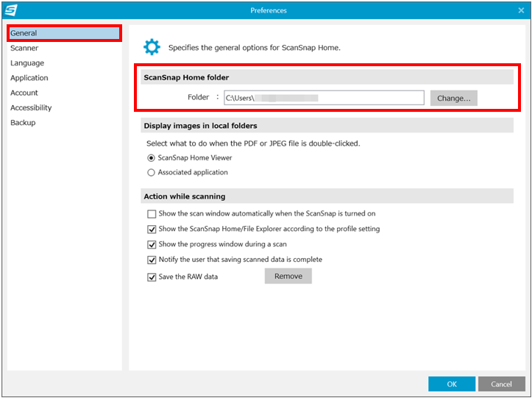Screen dimensions: 532x398
Task: Toggle Notify user saving is complete checkbox
Action: [152, 260]
